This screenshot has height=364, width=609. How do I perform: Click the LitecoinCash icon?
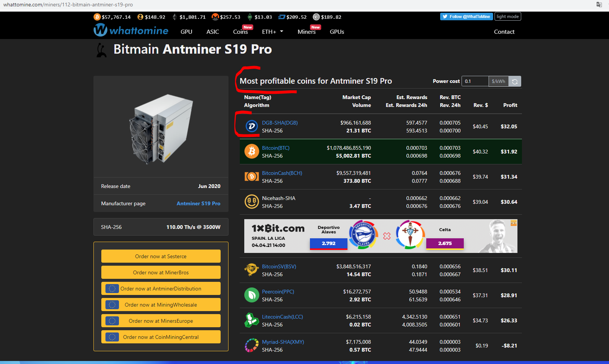(252, 320)
